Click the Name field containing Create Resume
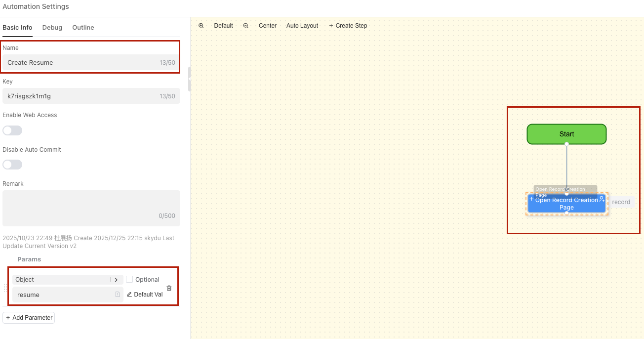 point(81,63)
